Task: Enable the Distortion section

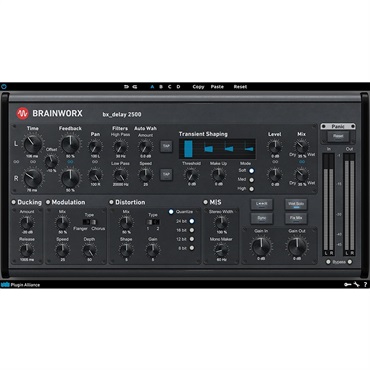Action: [111, 202]
